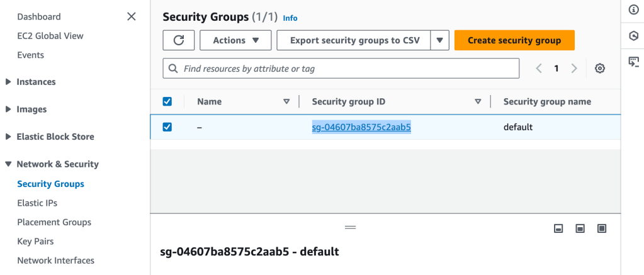Toggle the select-all header checkbox
Screen dimensions: 644x275
coord(167,101)
